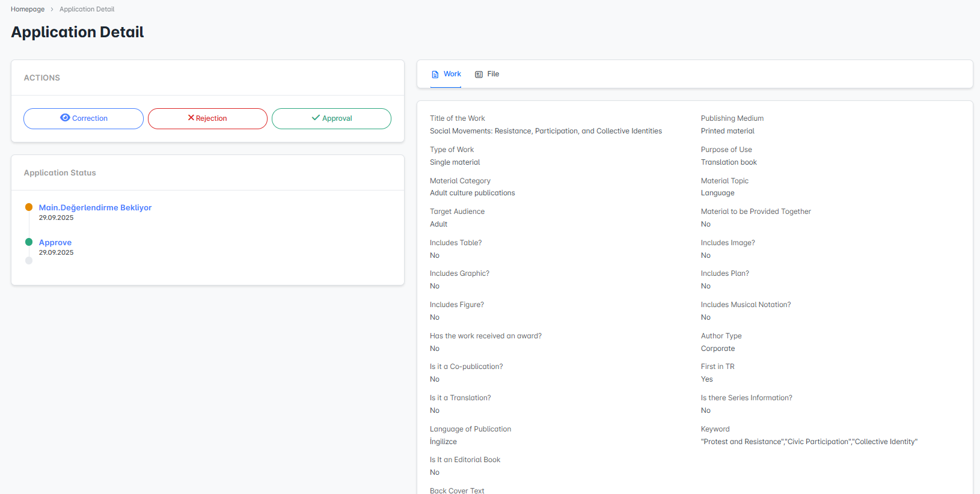
Task: Open the Approve status entry
Action: [x=55, y=242]
